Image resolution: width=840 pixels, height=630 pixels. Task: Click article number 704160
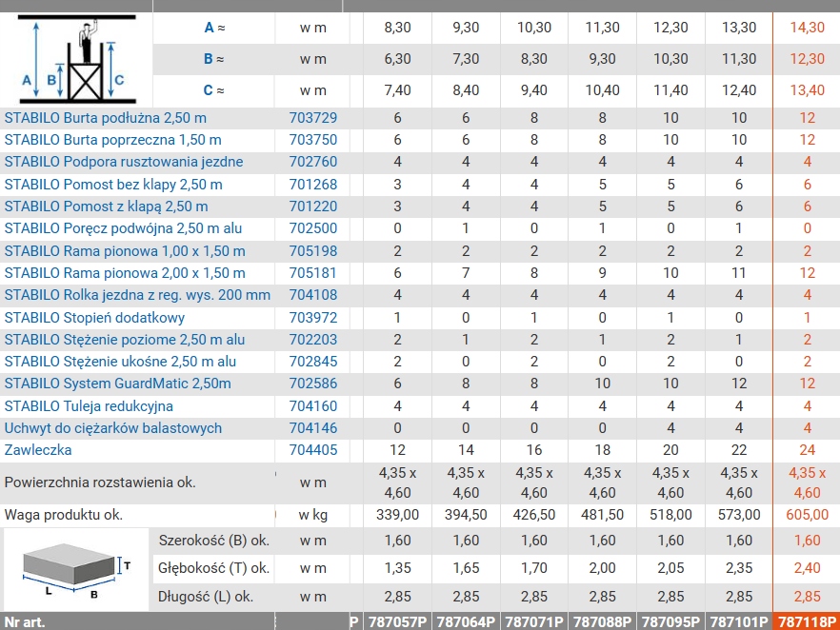click(x=313, y=406)
